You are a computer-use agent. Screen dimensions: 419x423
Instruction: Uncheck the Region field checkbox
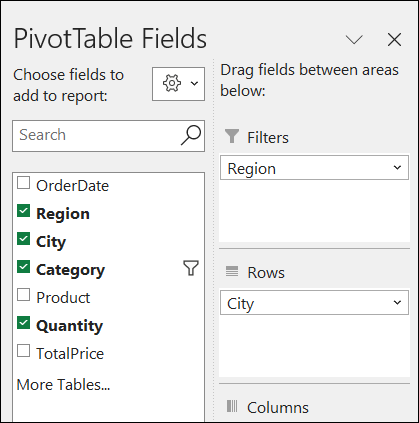(23, 211)
